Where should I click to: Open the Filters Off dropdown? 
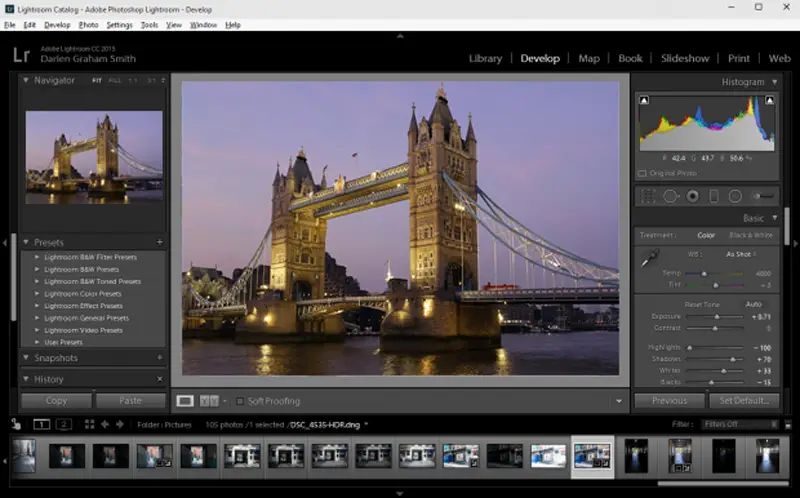point(738,425)
